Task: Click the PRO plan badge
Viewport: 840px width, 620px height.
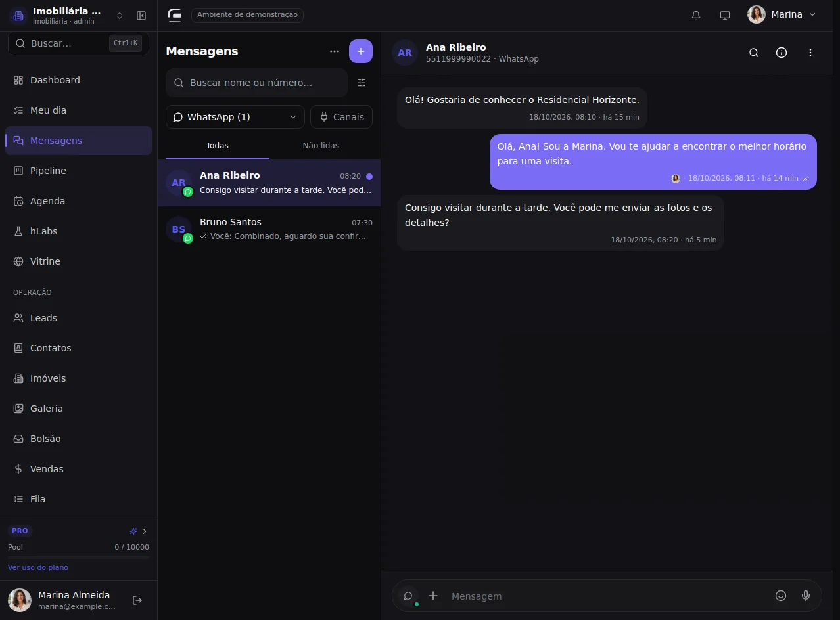Action: click(20, 531)
